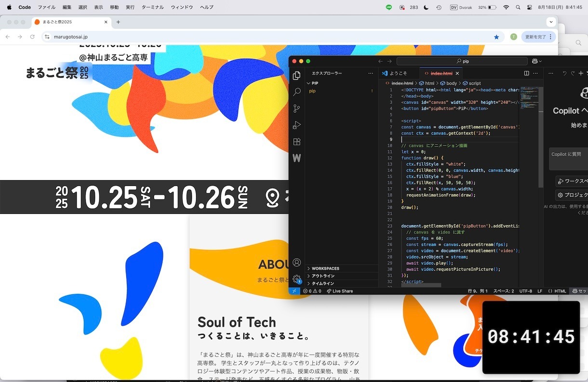Click the picture-in-picture clock window showing 08:41:45
The width and height of the screenshot is (588, 382).
coord(531,337)
